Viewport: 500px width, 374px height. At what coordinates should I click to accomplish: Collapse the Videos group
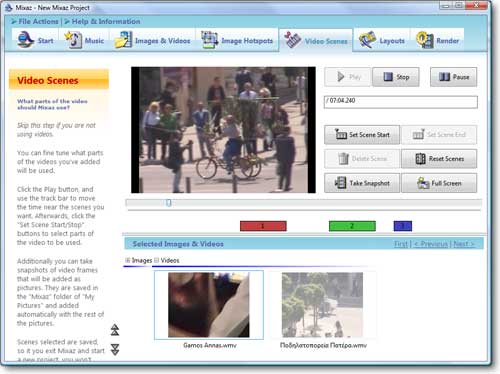(156, 260)
